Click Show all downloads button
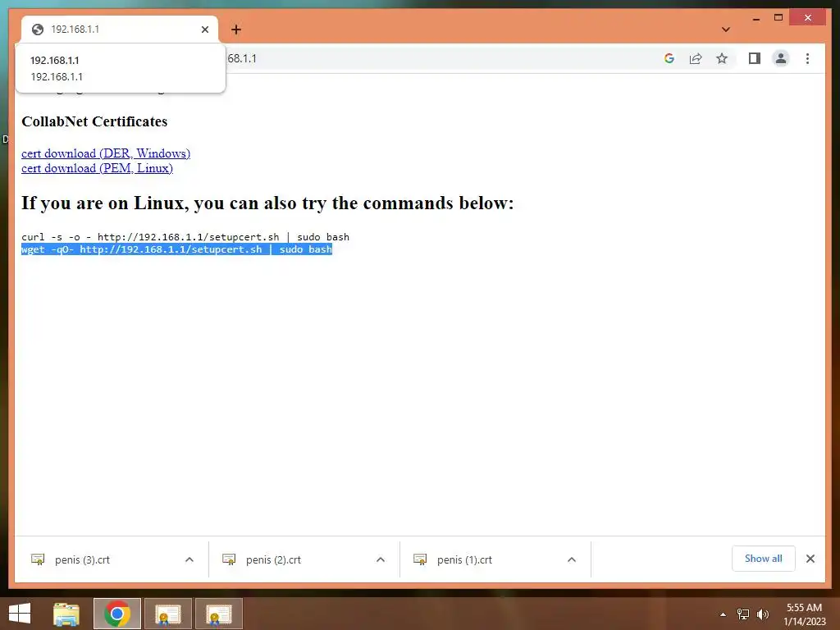This screenshot has width=840, height=630. [x=764, y=559]
